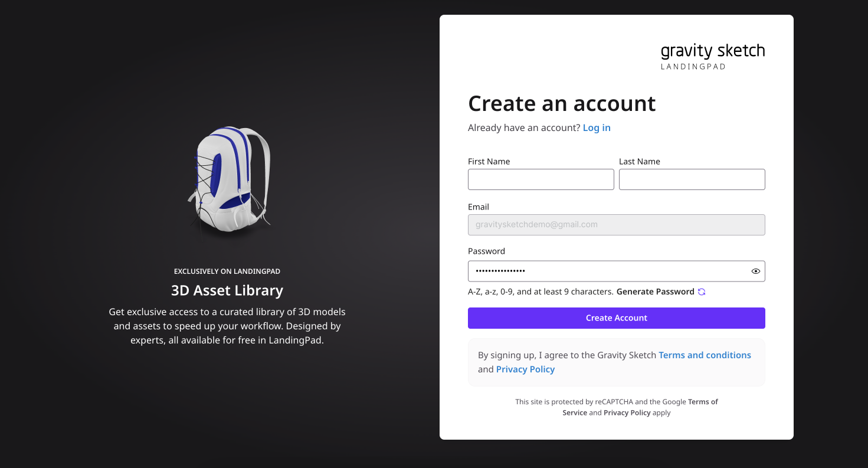Click the Last Name label

(640, 162)
